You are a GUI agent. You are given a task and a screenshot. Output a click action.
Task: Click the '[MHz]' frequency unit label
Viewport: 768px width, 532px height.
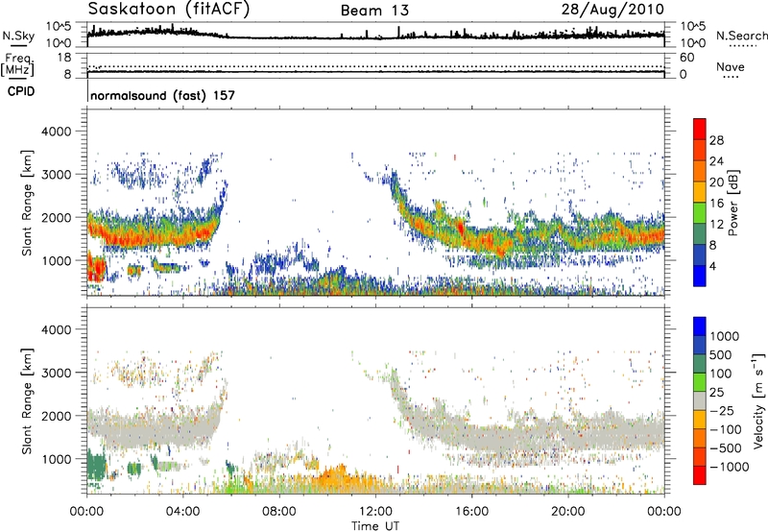[17, 69]
